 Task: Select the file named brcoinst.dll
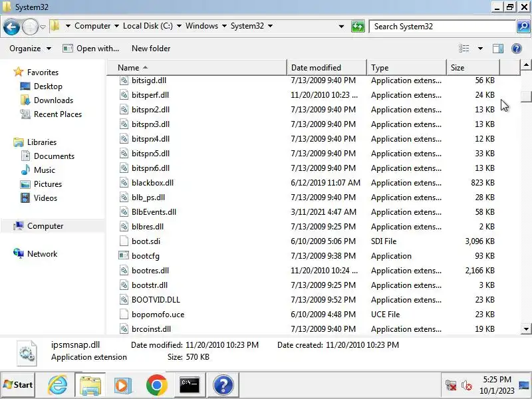click(x=152, y=329)
